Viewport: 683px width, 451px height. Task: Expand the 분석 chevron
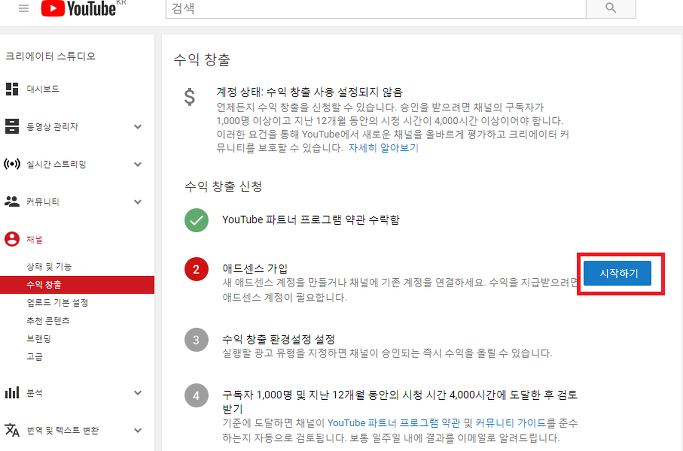pyautogui.click(x=138, y=393)
